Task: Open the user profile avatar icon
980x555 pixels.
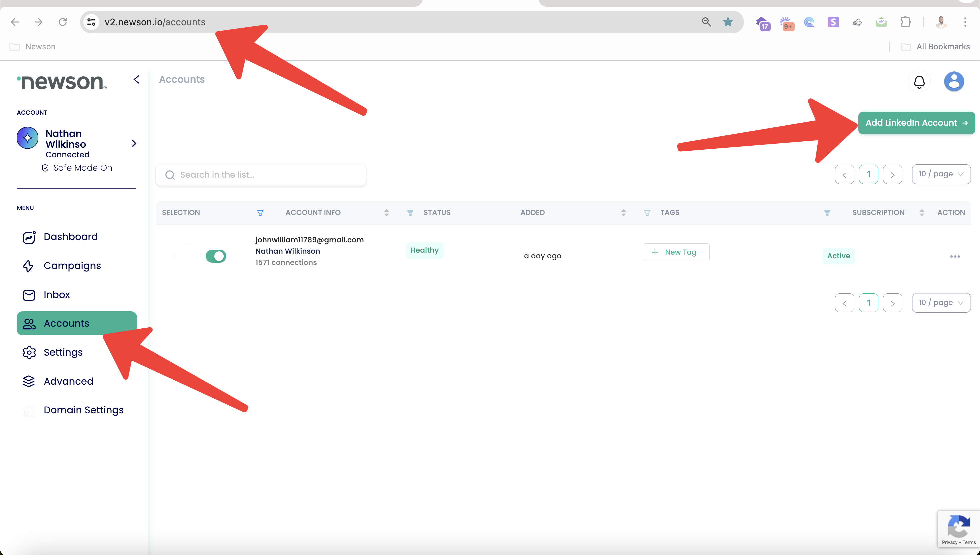Action: 953,82
